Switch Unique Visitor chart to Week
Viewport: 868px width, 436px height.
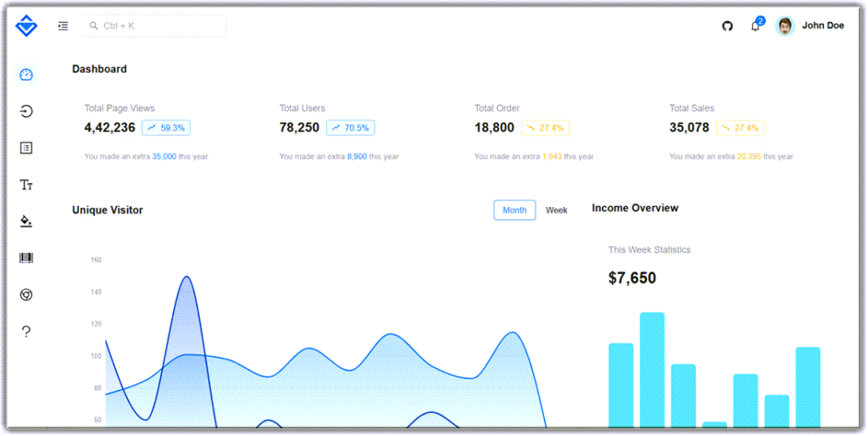click(556, 210)
